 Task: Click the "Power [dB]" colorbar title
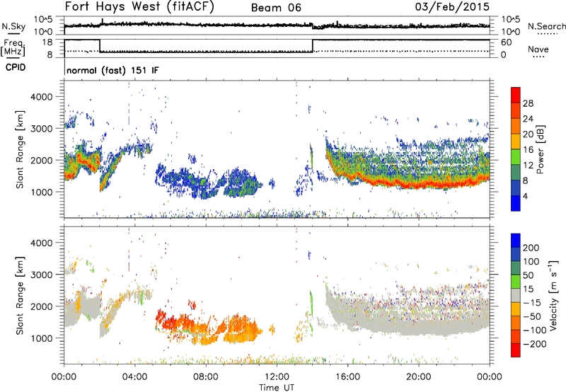(x=540, y=149)
